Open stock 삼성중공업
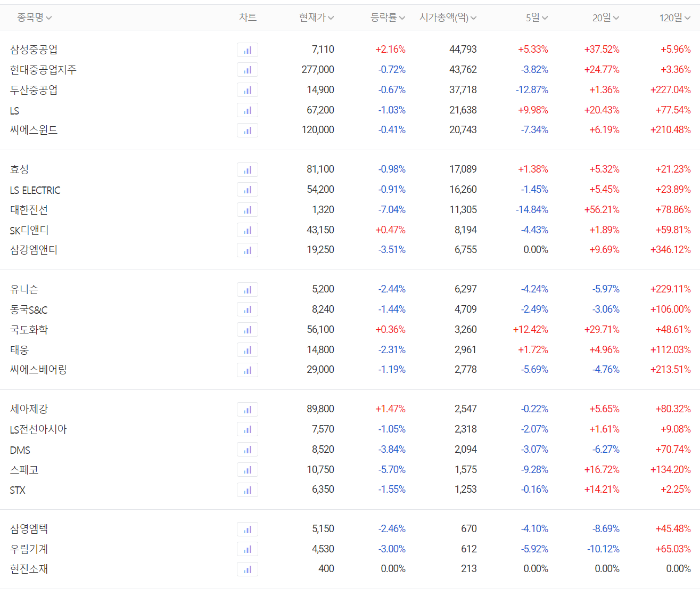The height and width of the screenshot is (595, 700). coord(34,50)
